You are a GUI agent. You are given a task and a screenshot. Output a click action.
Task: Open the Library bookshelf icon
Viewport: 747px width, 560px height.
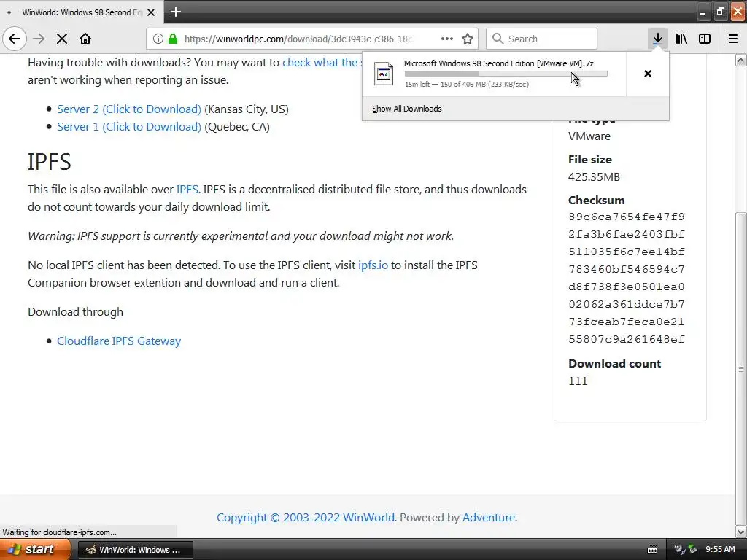[681, 39]
